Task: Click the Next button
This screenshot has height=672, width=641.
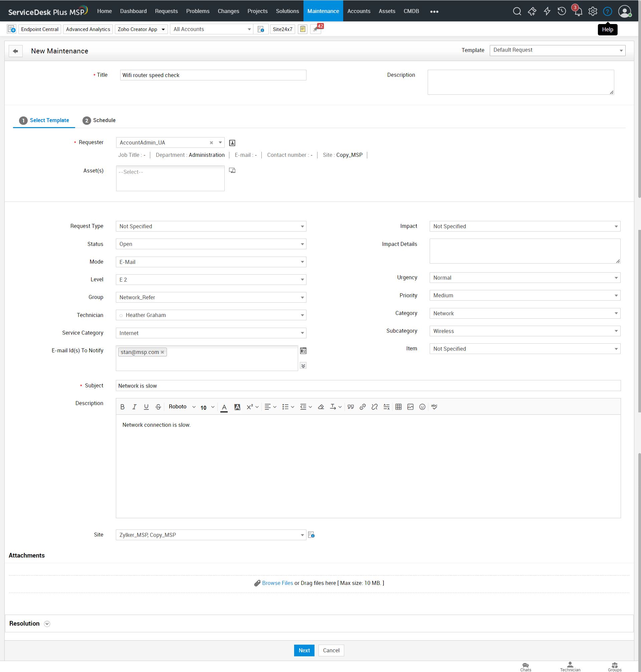Action: coord(304,651)
